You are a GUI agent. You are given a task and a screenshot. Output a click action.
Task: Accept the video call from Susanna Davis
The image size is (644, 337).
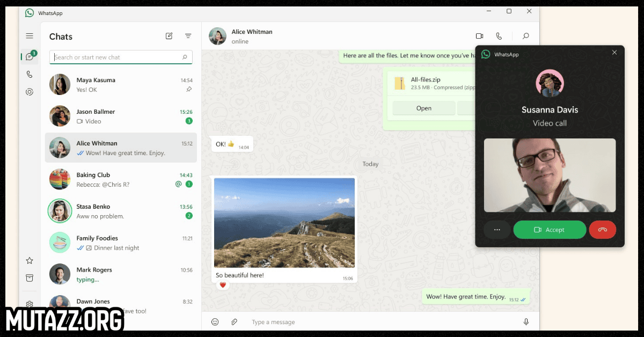click(x=550, y=230)
